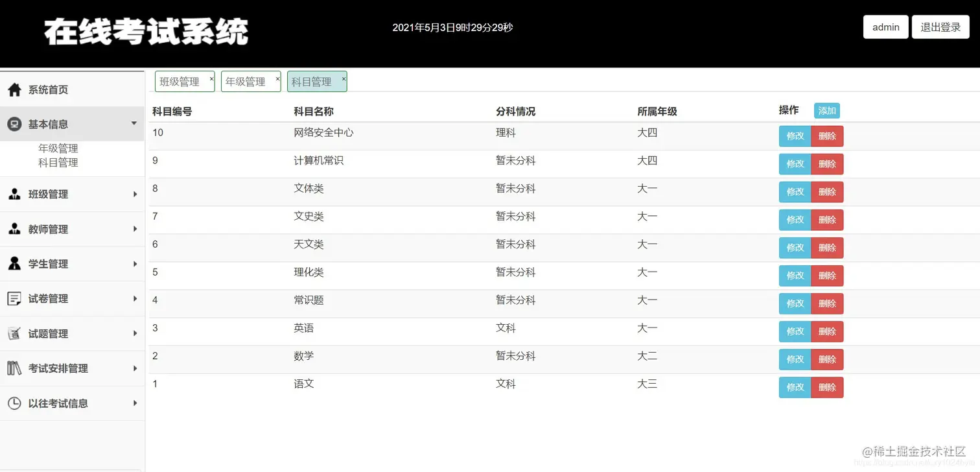Click the document icon beside 试卷管理
Image resolution: width=980 pixels, height=472 pixels.
click(14, 299)
